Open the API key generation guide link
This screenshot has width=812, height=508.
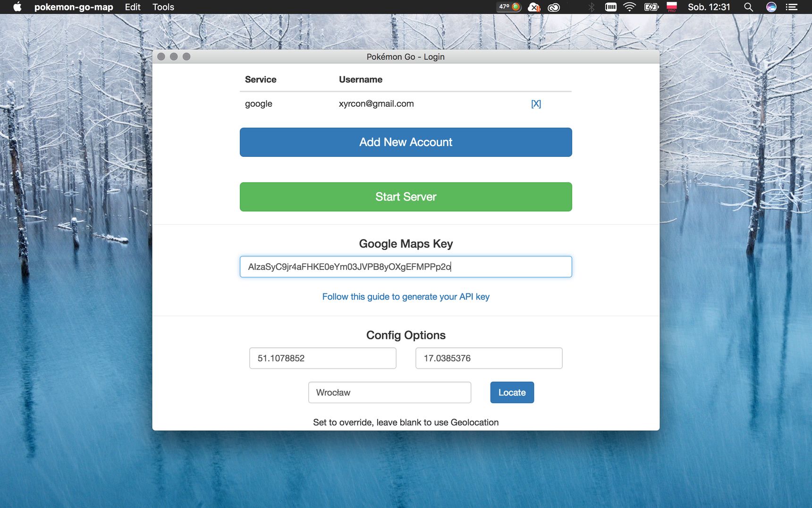click(x=406, y=297)
